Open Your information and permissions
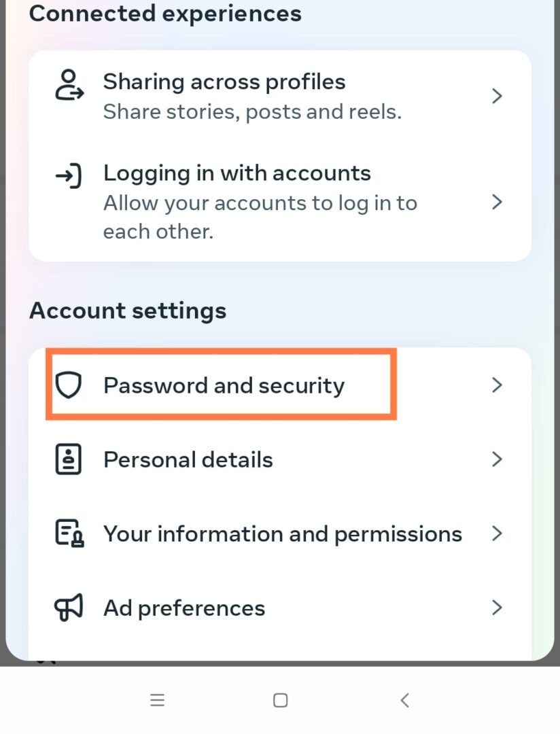This screenshot has width=560, height=734. (281, 534)
